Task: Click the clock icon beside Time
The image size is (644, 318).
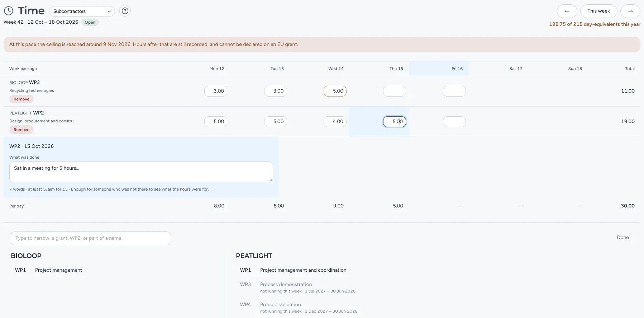Action: [x=9, y=11]
